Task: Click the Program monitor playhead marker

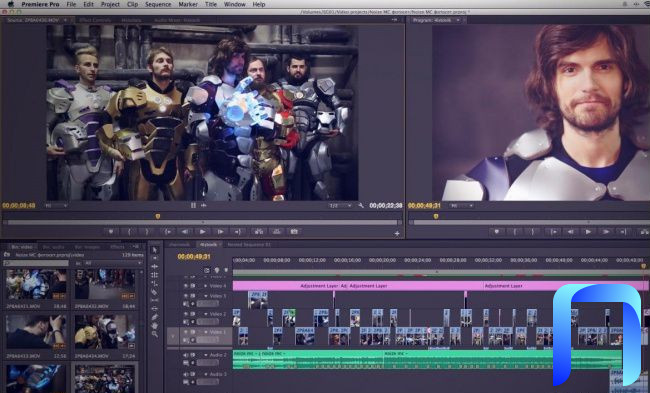Action: (436, 216)
